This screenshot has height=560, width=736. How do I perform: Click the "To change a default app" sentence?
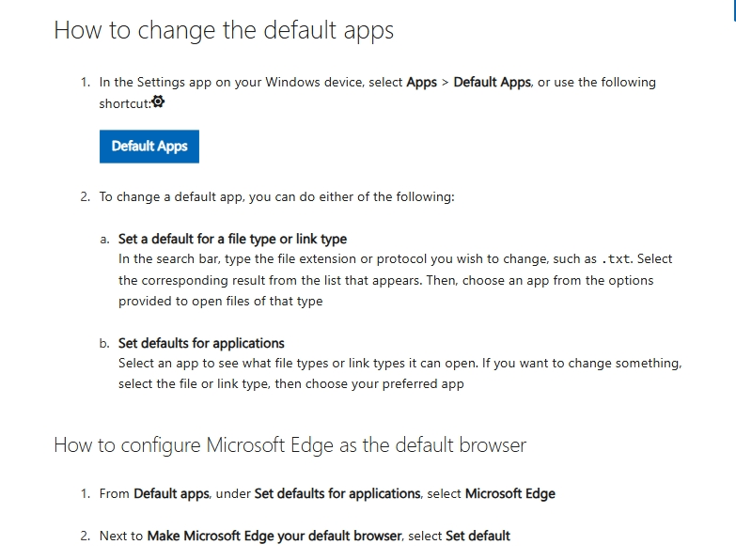(x=276, y=197)
